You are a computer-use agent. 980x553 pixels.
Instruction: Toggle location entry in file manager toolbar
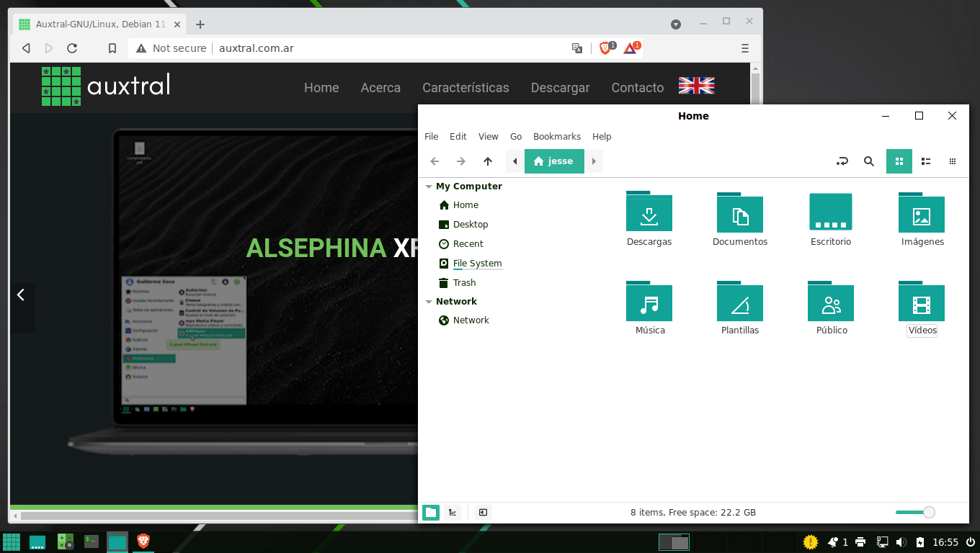pos(842,161)
